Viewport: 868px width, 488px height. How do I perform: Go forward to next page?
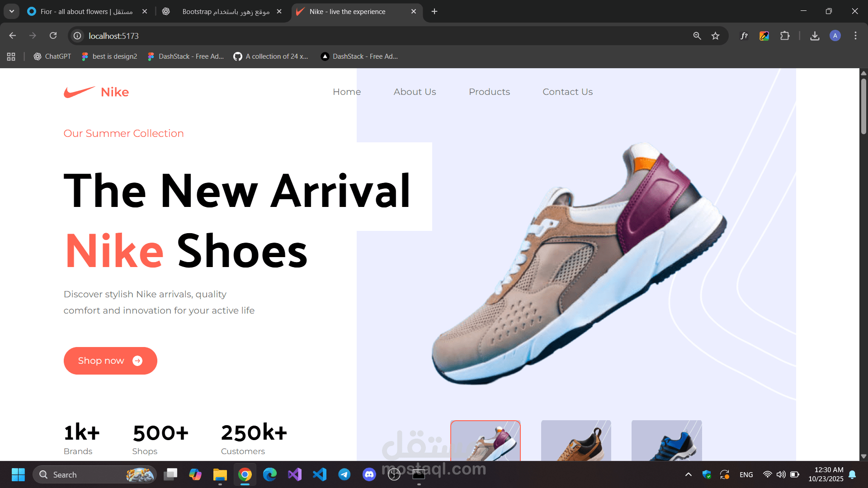point(33,36)
